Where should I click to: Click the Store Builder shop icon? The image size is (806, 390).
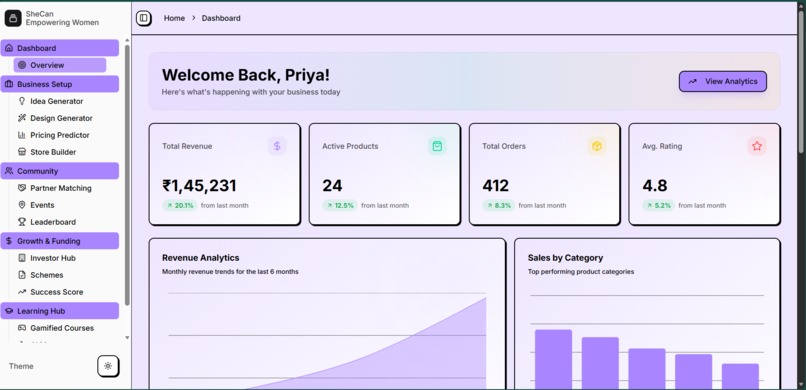(x=22, y=152)
